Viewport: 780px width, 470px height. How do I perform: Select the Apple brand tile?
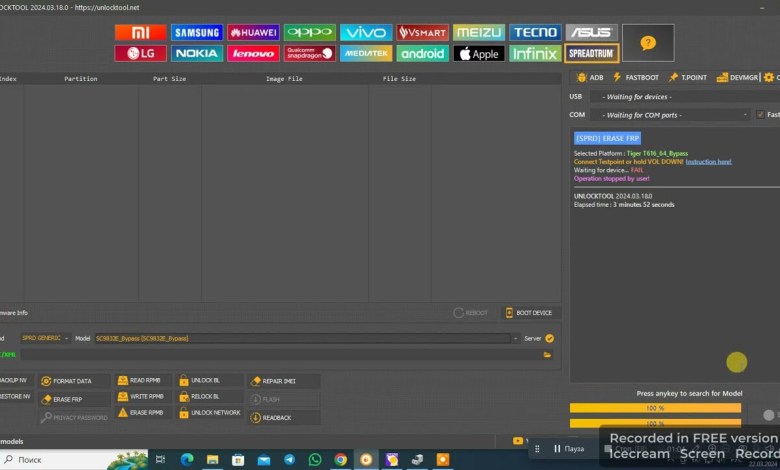pos(479,53)
